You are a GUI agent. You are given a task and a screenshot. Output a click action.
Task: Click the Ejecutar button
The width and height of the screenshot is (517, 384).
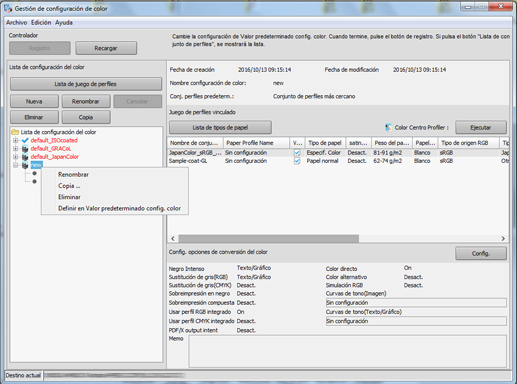(481, 127)
